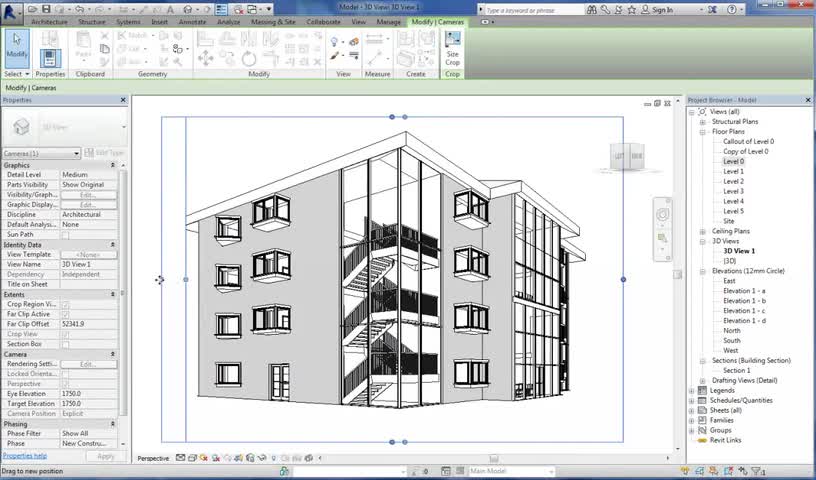Viewport: 816px width, 480px height.
Task: Open the Massing & Site ribbon tab
Action: [273, 22]
